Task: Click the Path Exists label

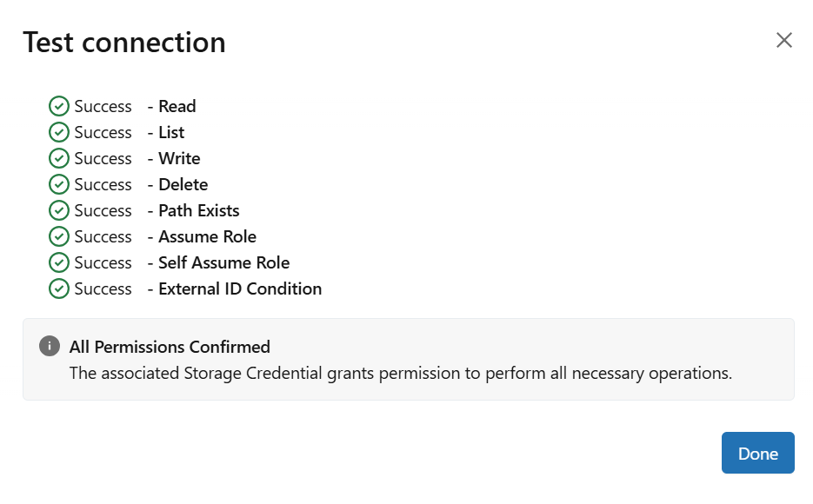Action: pos(198,210)
